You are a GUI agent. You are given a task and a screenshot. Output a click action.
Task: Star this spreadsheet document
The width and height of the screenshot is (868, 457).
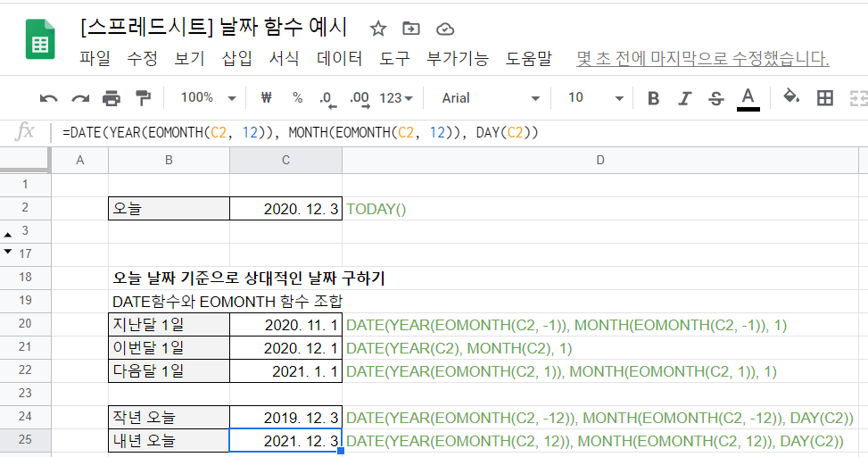pyautogui.click(x=378, y=29)
